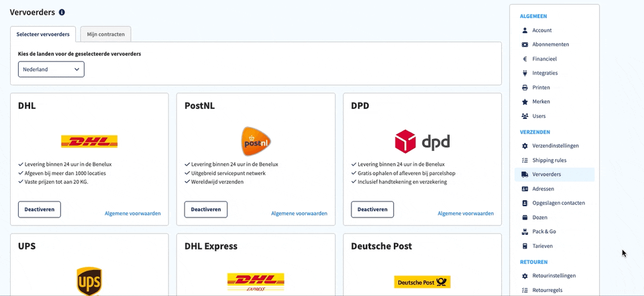Click the DHL Express logo
644x296 pixels.
tap(256, 282)
